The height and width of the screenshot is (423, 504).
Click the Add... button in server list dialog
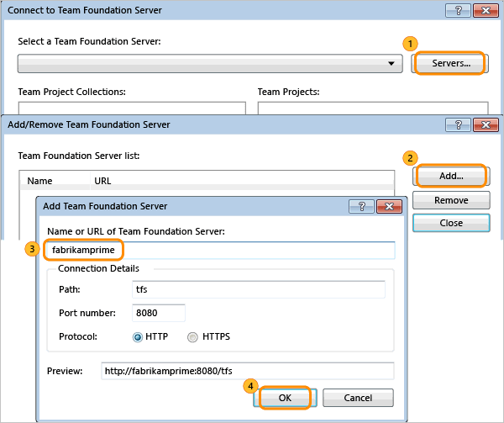[x=451, y=176]
